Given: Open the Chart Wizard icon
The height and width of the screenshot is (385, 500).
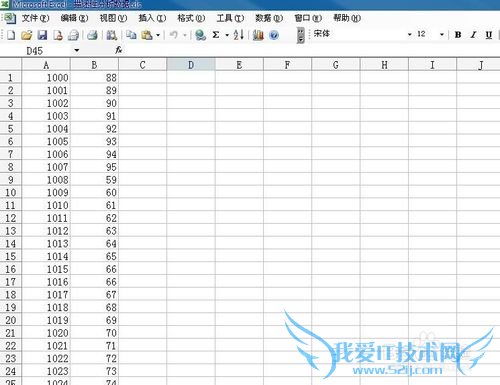Looking at the screenshot, I should coord(258,35).
